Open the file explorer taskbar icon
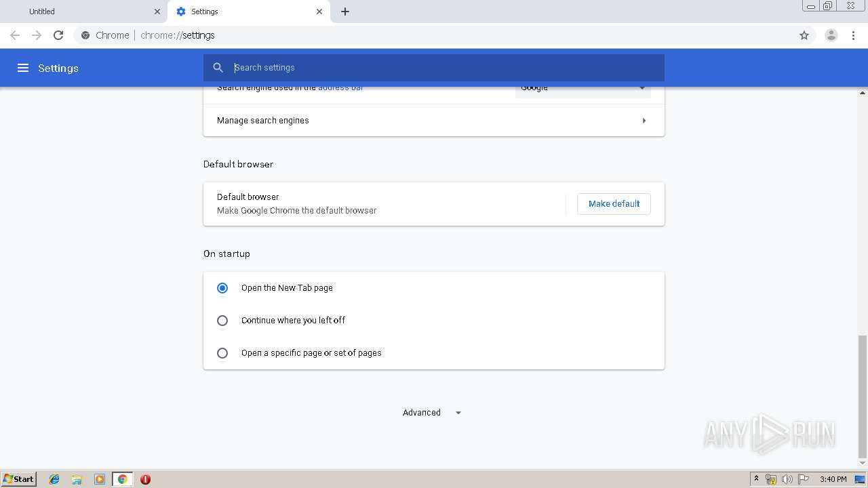The height and width of the screenshot is (488, 868). click(x=77, y=479)
